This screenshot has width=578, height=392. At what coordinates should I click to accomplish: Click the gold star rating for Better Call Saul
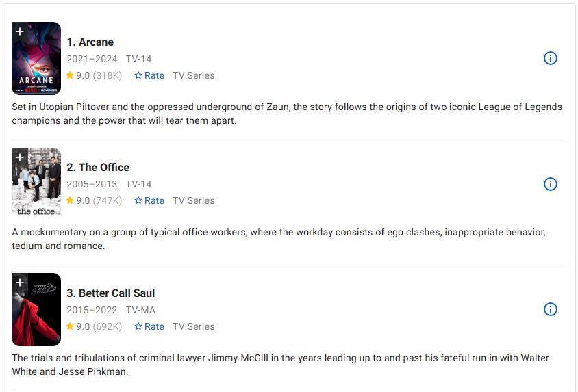pyautogui.click(x=70, y=326)
